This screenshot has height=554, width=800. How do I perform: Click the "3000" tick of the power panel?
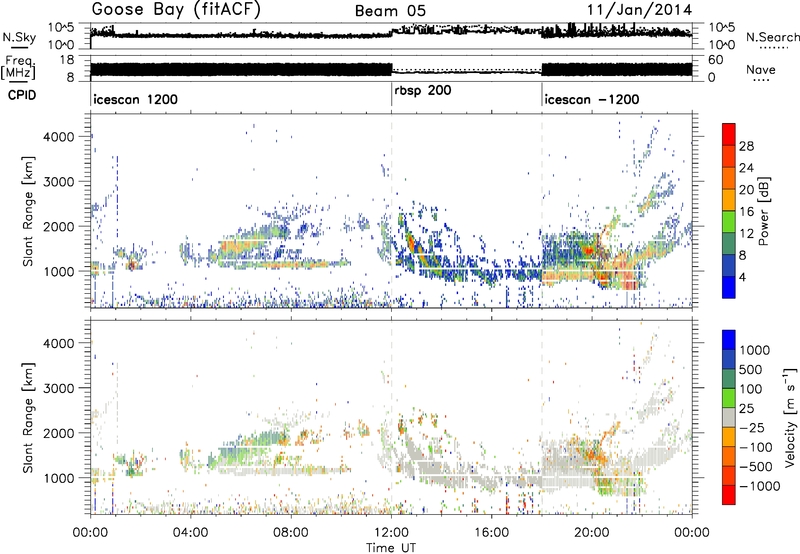pyautogui.click(x=59, y=182)
